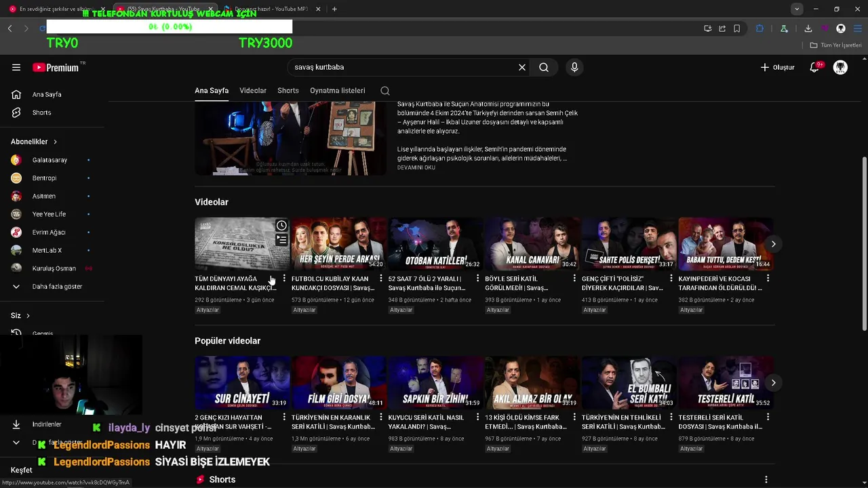Open the account avatar menu
Image resolution: width=868 pixels, height=488 pixels.
[x=840, y=67]
